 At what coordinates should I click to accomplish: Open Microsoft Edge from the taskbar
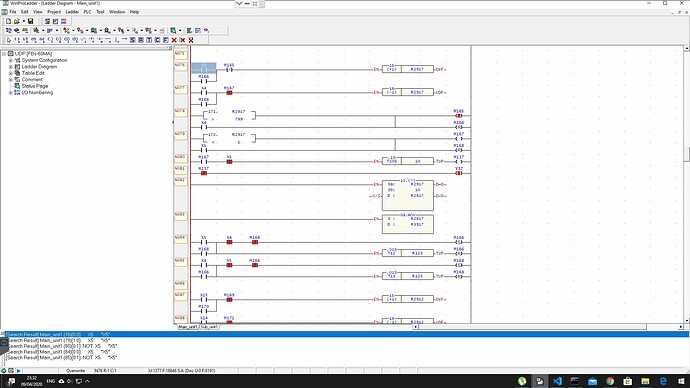[x=663, y=381]
